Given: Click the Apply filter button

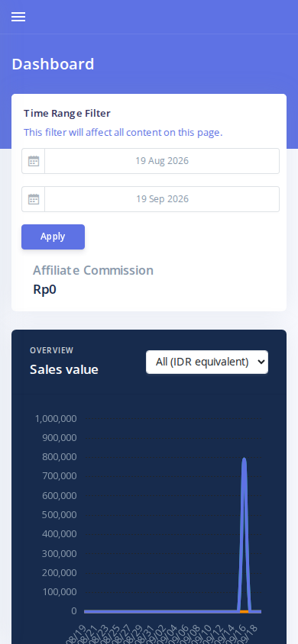Looking at the screenshot, I should [x=53, y=237].
